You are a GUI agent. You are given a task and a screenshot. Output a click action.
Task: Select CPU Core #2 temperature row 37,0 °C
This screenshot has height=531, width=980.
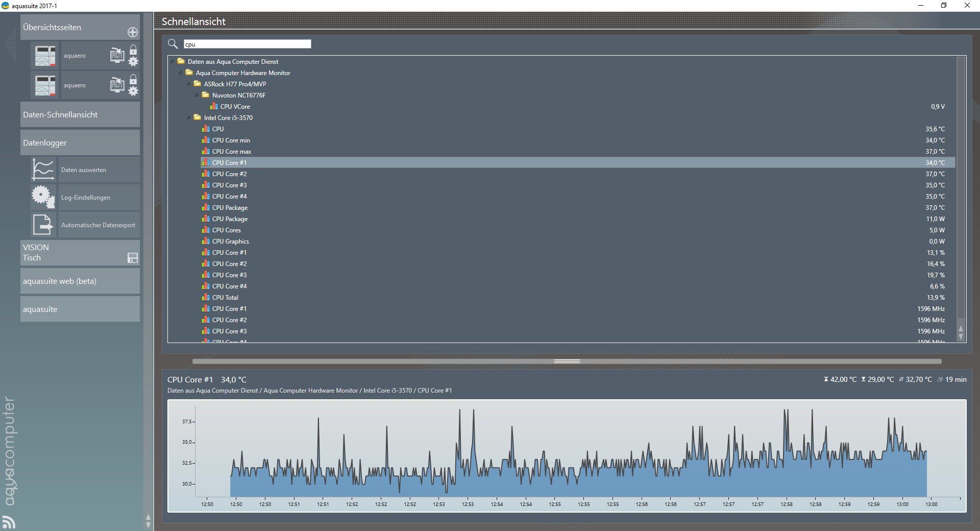click(577, 174)
